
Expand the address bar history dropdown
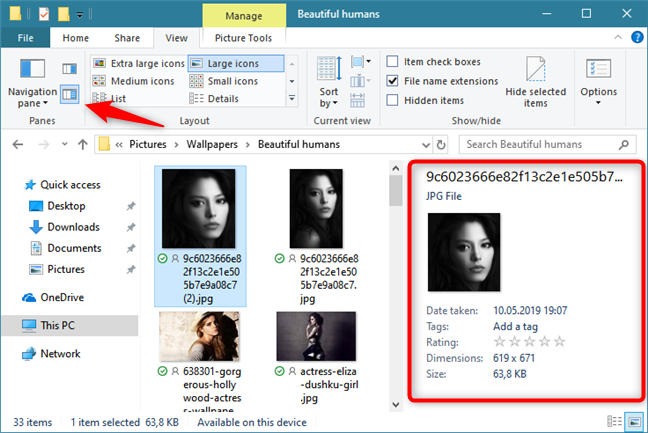[426, 145]
